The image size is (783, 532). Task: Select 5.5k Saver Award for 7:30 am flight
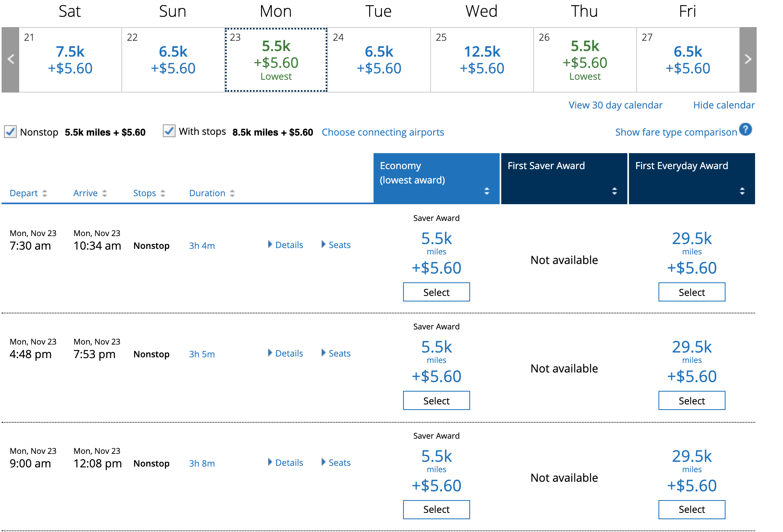[x=436, y=292]
